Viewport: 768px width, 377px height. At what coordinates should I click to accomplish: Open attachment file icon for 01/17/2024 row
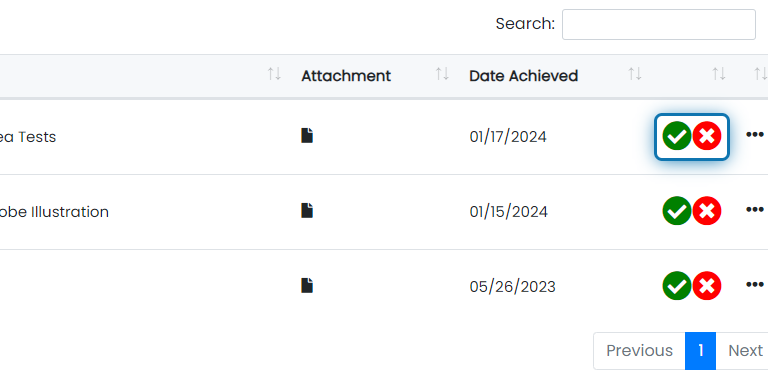[307, 136]
